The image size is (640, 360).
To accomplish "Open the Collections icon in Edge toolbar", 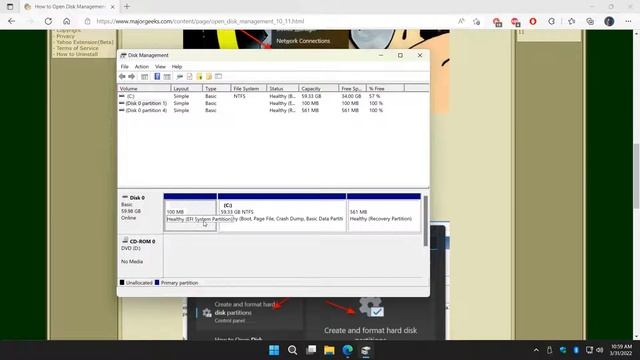I will (x=590, y=21).
